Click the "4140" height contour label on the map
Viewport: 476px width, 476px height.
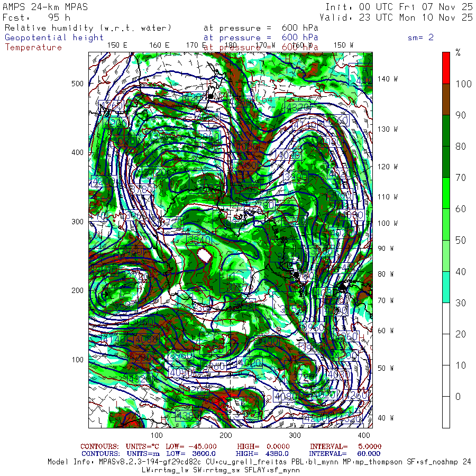point(115,339)
